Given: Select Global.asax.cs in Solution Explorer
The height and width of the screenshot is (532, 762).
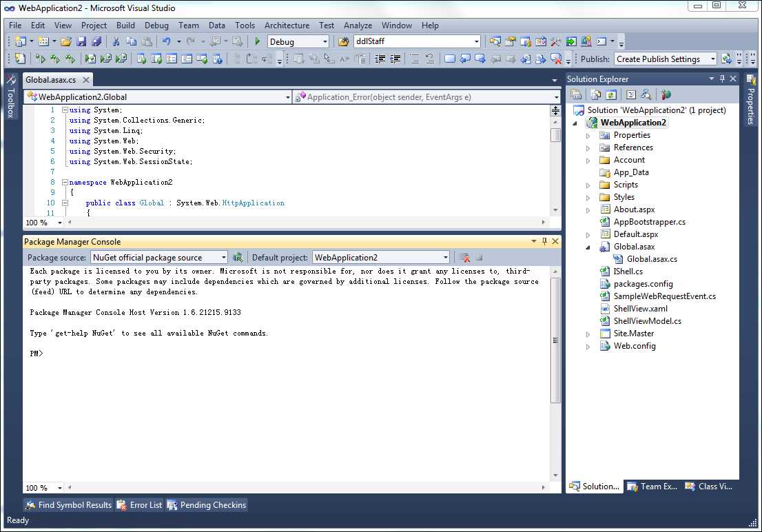Looking at the screenshot, I should click(652, 259).
